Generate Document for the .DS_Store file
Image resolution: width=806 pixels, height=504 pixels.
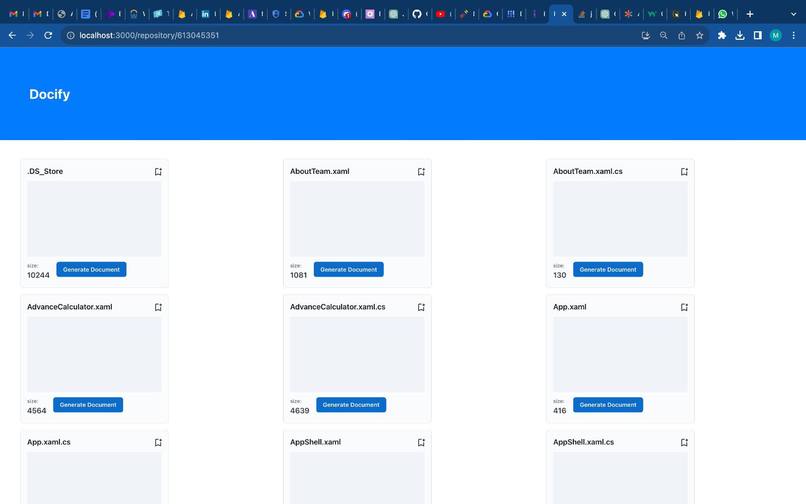pos(91,269)
